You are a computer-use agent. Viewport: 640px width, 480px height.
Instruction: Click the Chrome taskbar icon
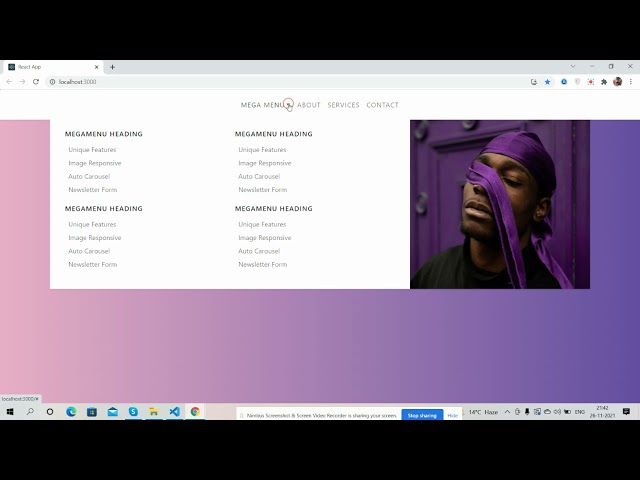[195, 412]
